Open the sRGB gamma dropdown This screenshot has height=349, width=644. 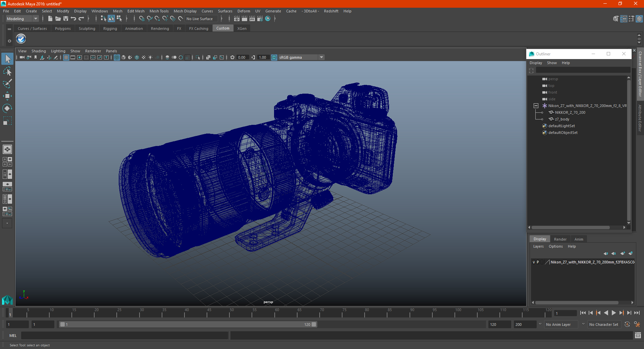point(301,57)
